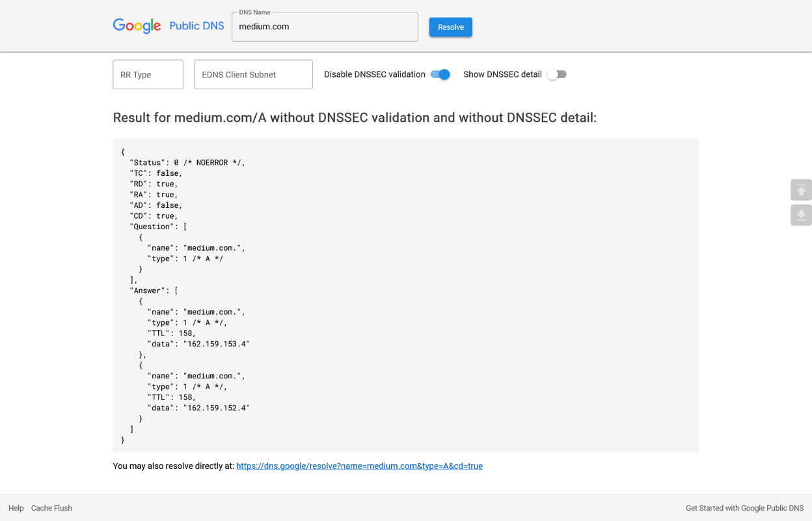Screen dimensions: 812x521
Task: Select the "162.159.152.4" data value
Action: tap(217, 408)
